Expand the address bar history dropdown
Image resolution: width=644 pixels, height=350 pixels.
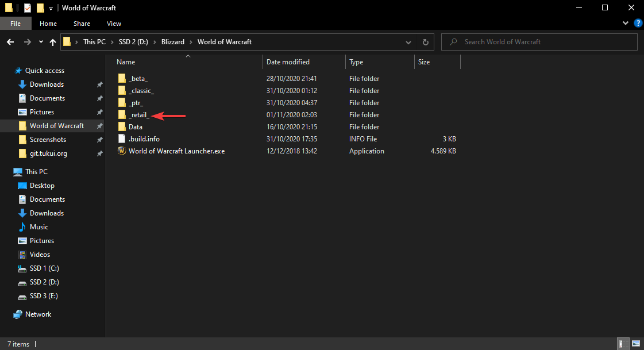[x=408, y=43]
